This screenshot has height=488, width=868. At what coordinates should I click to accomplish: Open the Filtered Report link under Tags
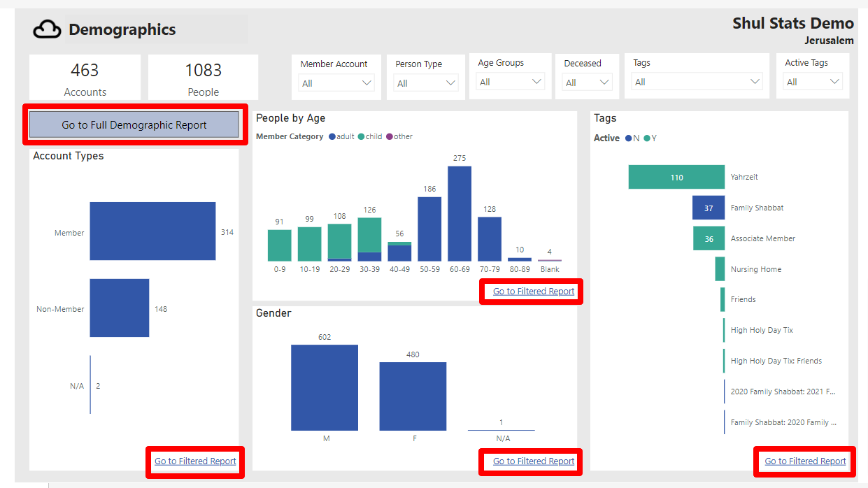coord(804,461)
